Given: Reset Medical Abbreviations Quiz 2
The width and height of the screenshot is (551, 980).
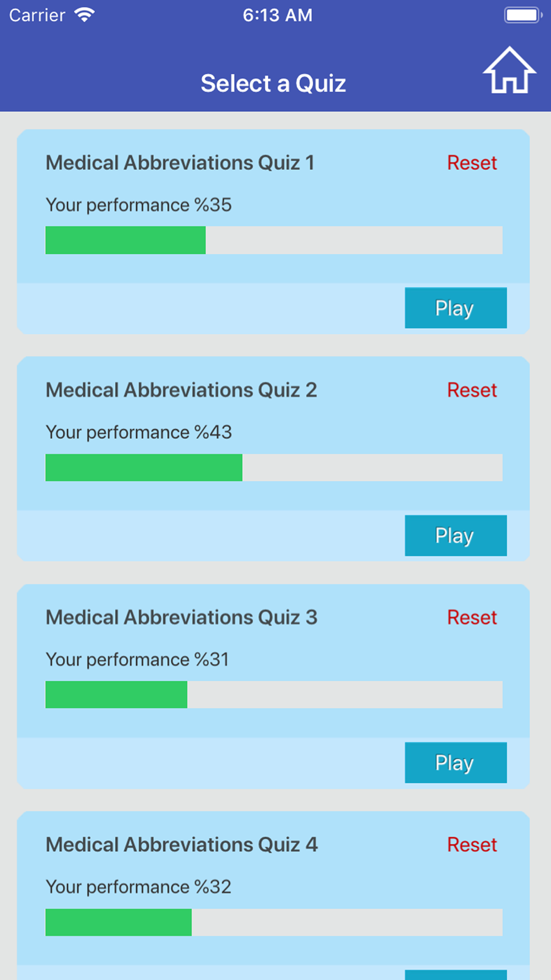Looking at the screenshot, I should click(472, 390).
